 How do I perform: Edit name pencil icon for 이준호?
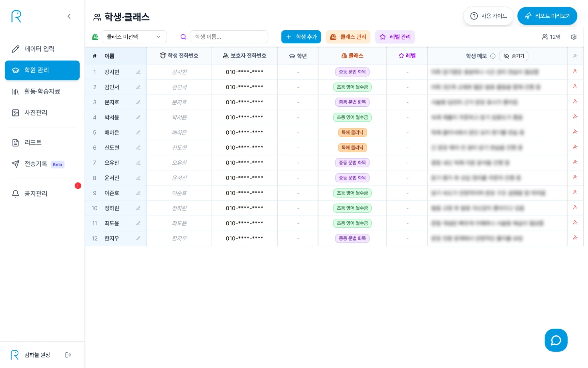pyautogui.click(x=138, y=193)
